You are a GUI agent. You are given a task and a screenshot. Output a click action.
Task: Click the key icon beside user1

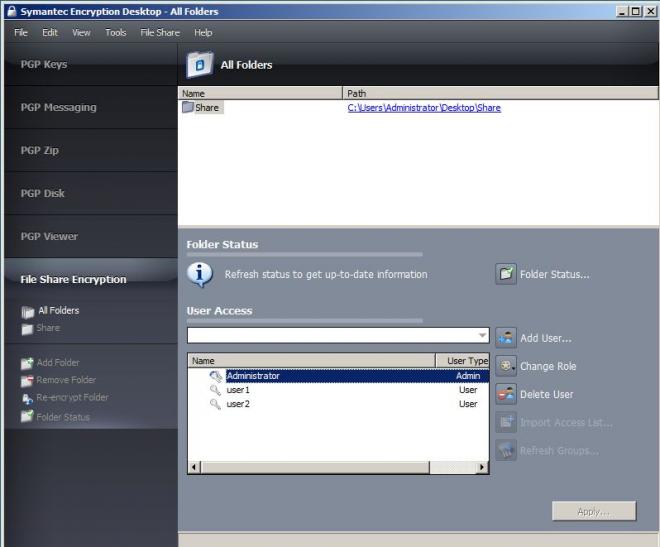tap(215, 390)
